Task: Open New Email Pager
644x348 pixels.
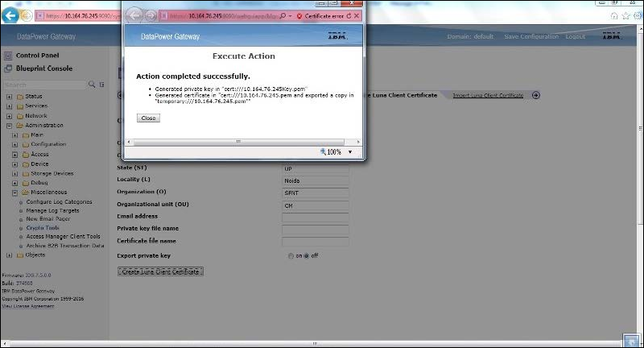Action: (x=48, y=219)
